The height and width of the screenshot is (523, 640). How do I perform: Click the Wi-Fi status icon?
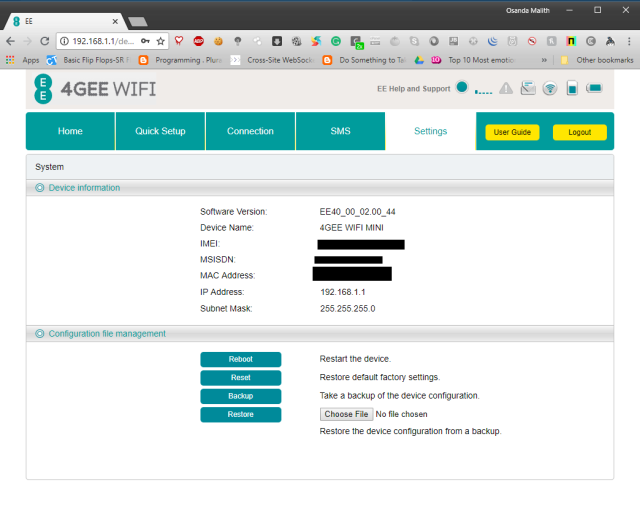click(550, 88)
